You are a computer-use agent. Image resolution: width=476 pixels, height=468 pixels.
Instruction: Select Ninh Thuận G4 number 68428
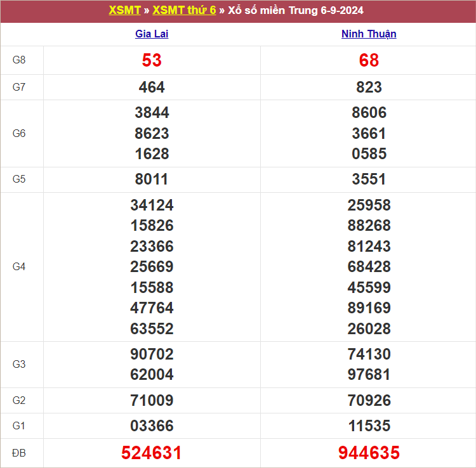369,267
